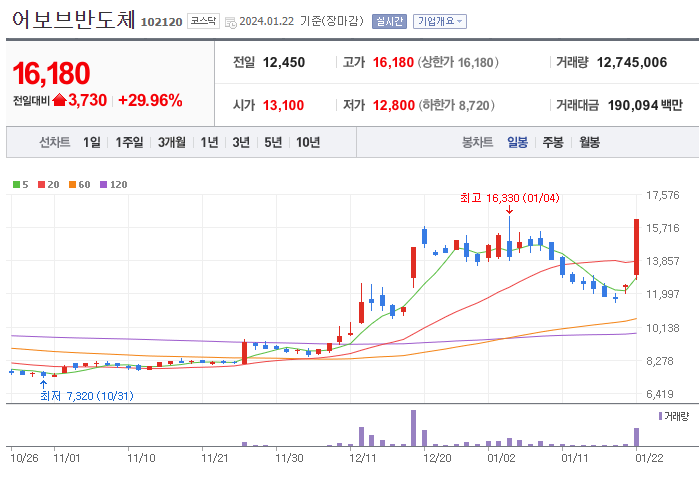Select the 3년 line chart period
The width and height of the screenshot is (699, 480).
pos(241,142)
